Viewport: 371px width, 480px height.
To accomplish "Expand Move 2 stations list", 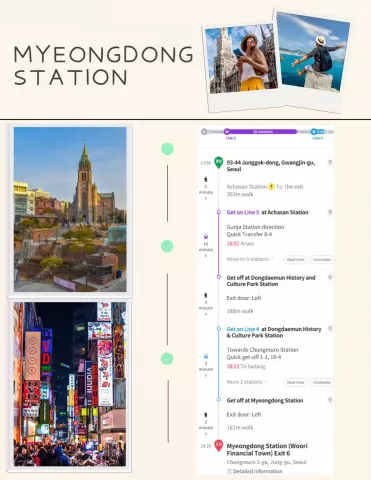I will point(247,382).
